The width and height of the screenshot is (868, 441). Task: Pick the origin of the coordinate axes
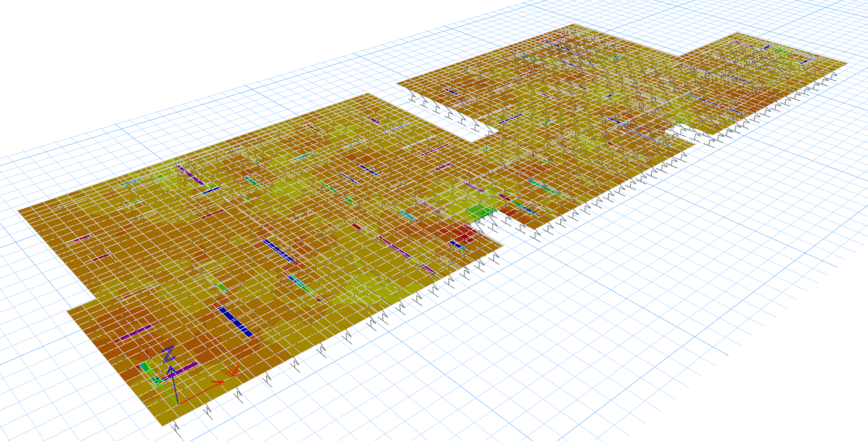click(177, 403)
